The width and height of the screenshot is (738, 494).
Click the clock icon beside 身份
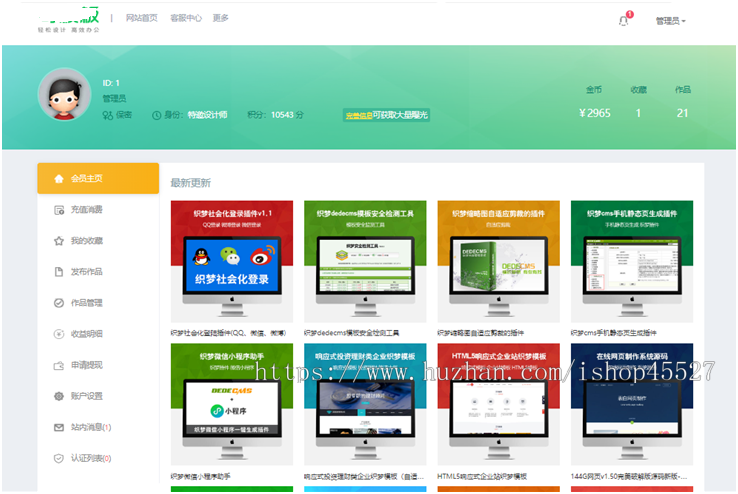(x=157, y=115)
